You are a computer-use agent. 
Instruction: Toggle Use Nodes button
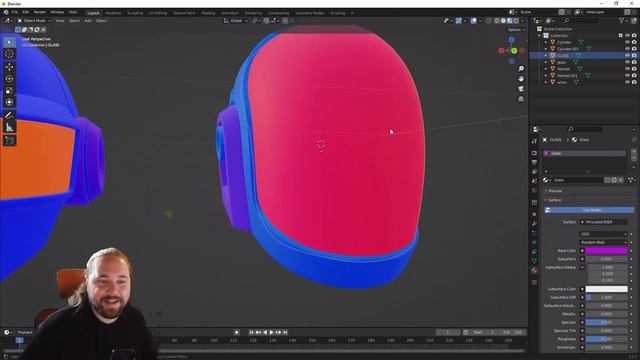(589, 210)
